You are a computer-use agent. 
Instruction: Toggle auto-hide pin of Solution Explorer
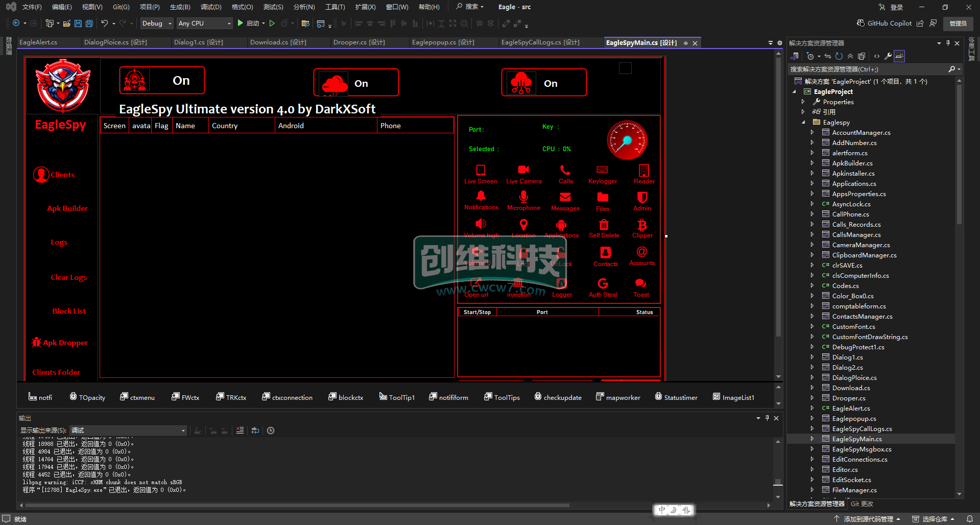[x=948, y=43]
